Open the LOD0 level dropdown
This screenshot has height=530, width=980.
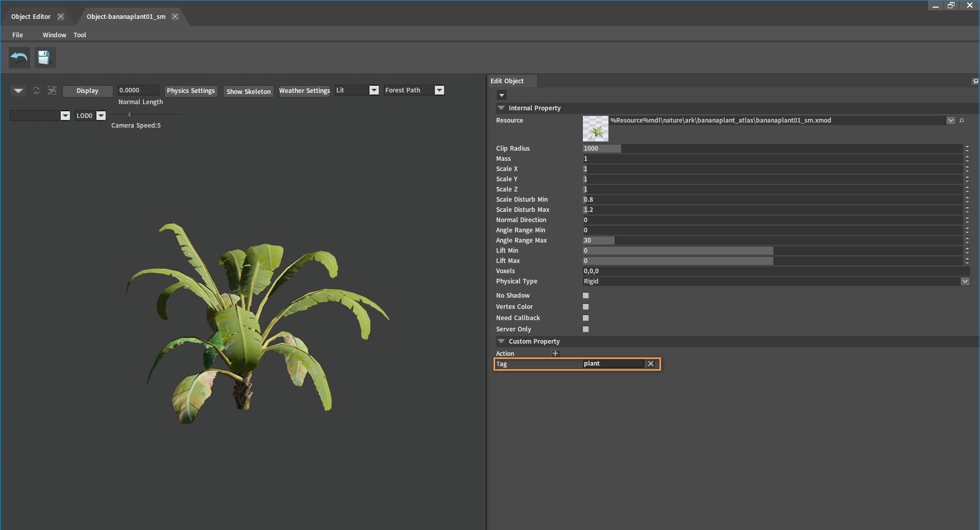101,116
